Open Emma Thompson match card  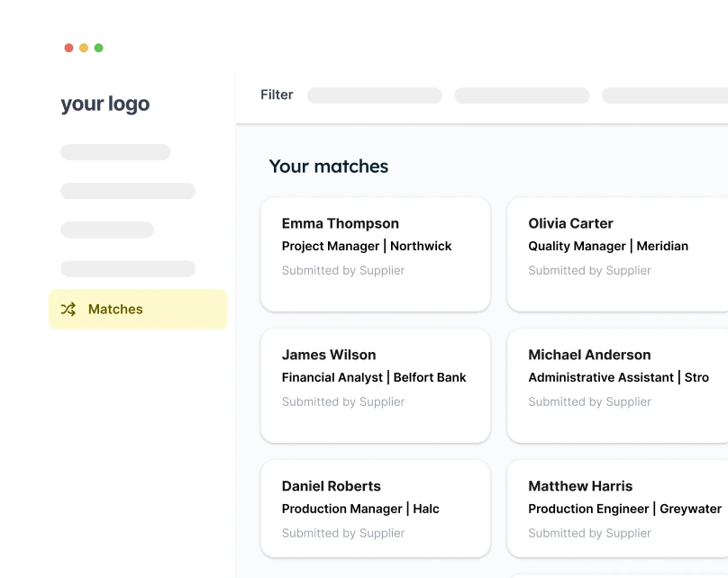376,255
